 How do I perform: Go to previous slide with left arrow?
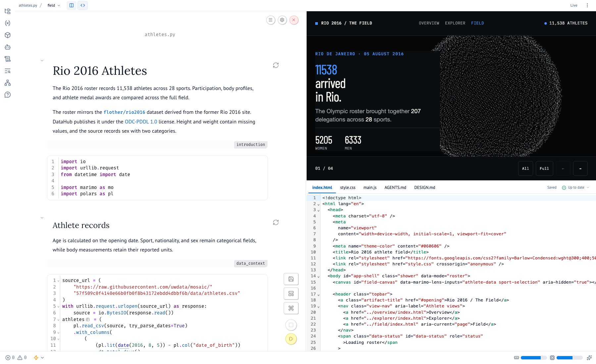click(x=563, y=168)
